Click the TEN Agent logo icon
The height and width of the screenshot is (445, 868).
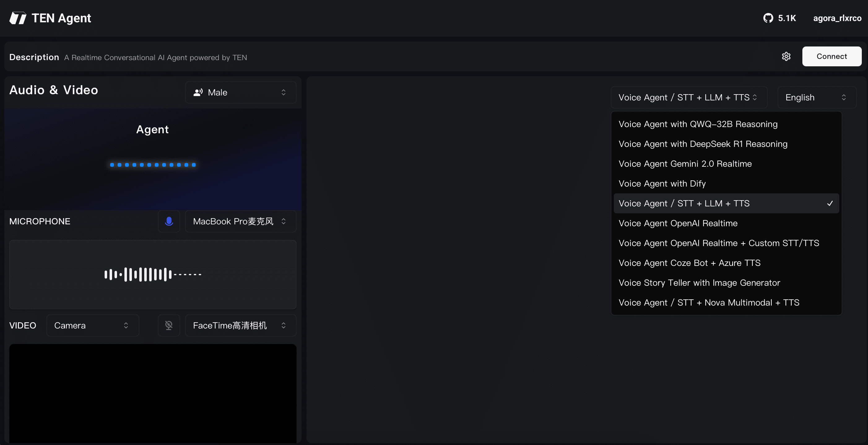[x=18, y=18]
